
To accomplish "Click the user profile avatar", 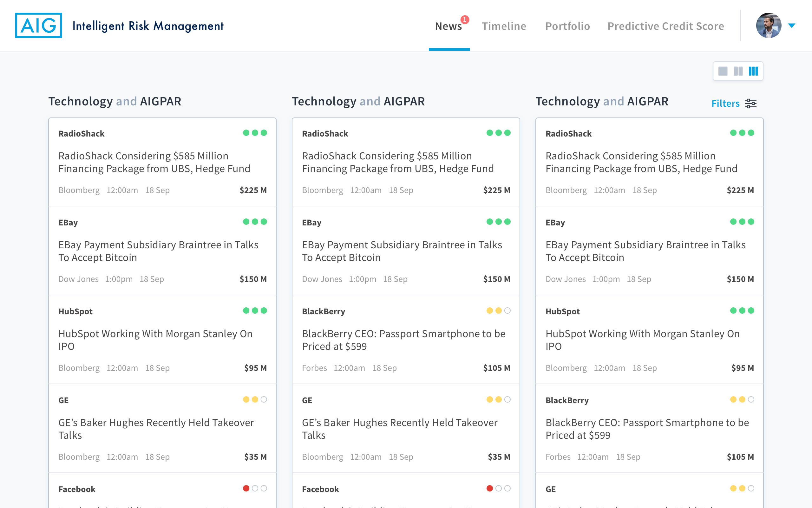I will 768,25.
